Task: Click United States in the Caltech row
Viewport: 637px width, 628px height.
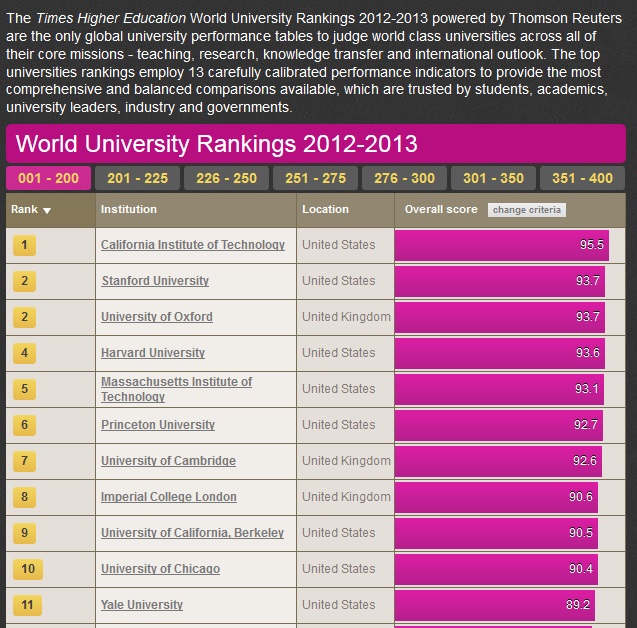Action: click(338, 245)
